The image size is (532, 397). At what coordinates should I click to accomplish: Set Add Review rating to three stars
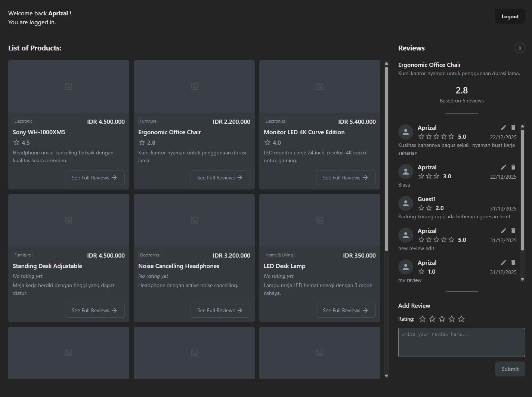coord(442,319)
